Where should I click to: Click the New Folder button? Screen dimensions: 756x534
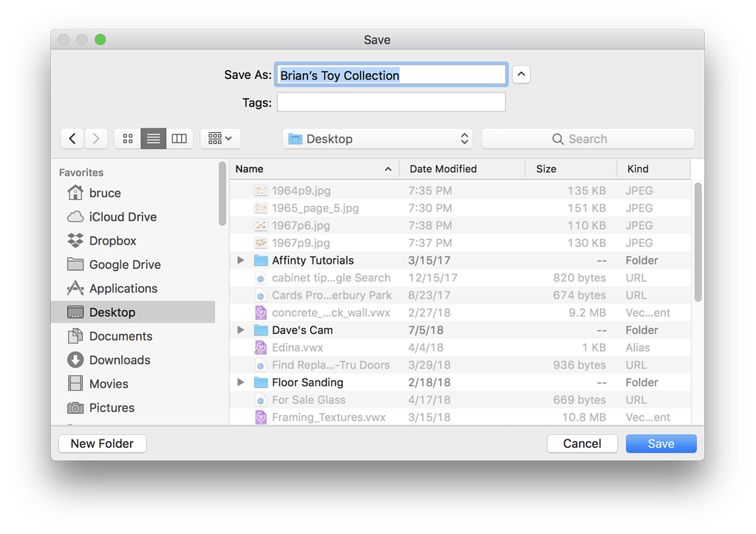[102, 443]
